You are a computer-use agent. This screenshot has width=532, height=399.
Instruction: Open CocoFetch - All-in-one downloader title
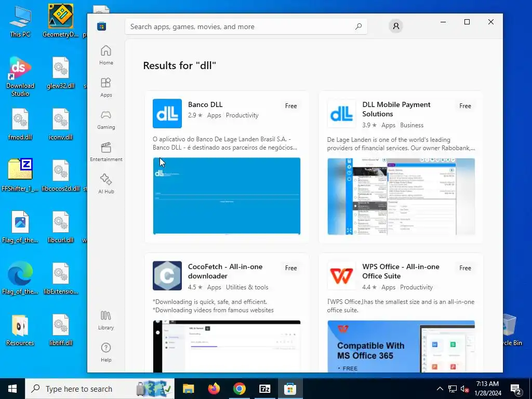pyautogui.click(x=225, y=271)
